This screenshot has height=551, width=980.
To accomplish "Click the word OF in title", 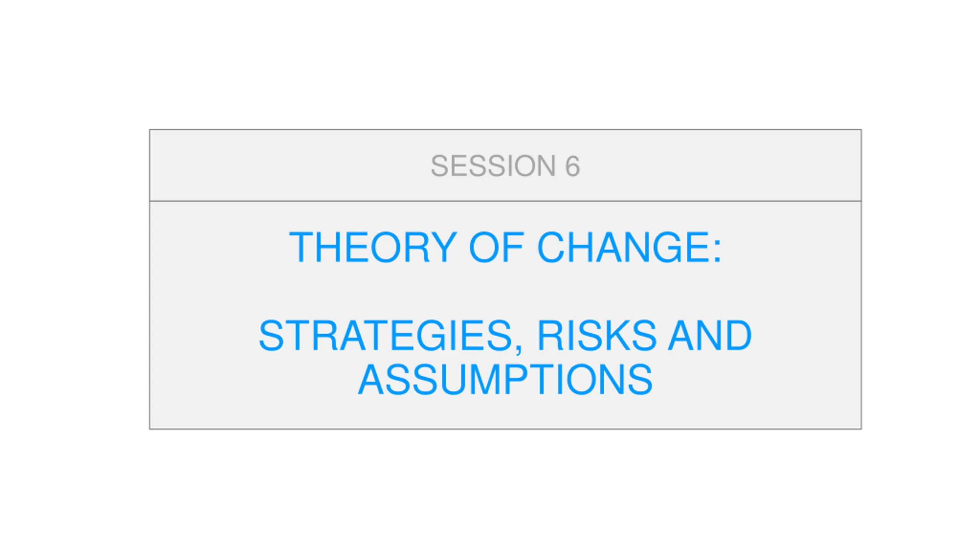I will (x=497, y=247).
